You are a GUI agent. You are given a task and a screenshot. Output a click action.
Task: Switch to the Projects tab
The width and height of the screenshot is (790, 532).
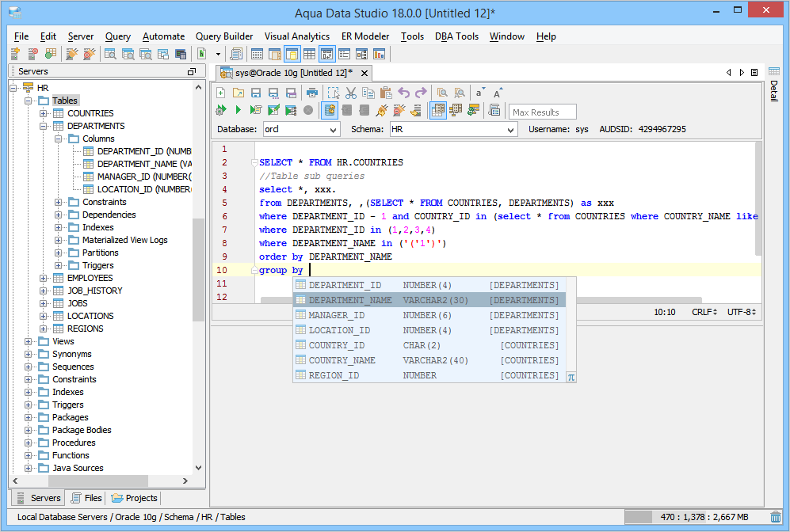[134, 498]
